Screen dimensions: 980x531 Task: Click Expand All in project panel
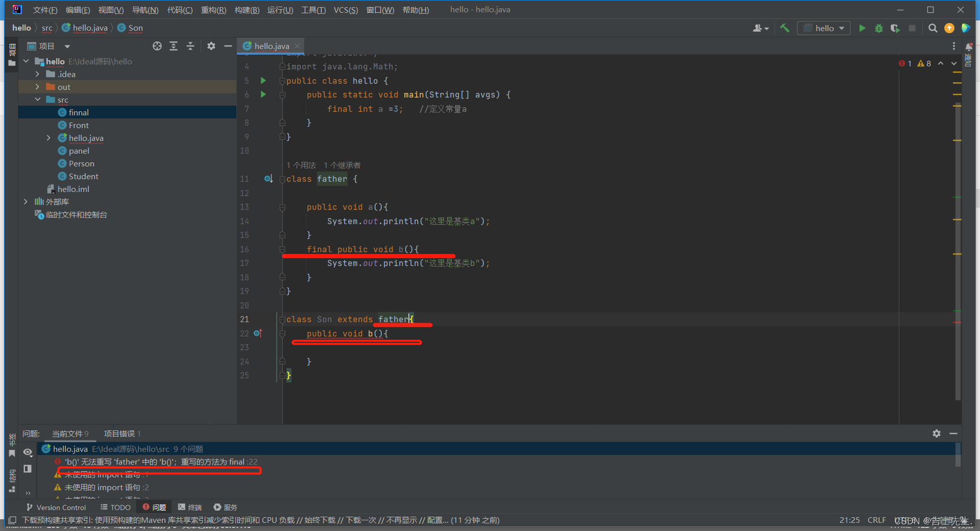click(x=174, y=46)
